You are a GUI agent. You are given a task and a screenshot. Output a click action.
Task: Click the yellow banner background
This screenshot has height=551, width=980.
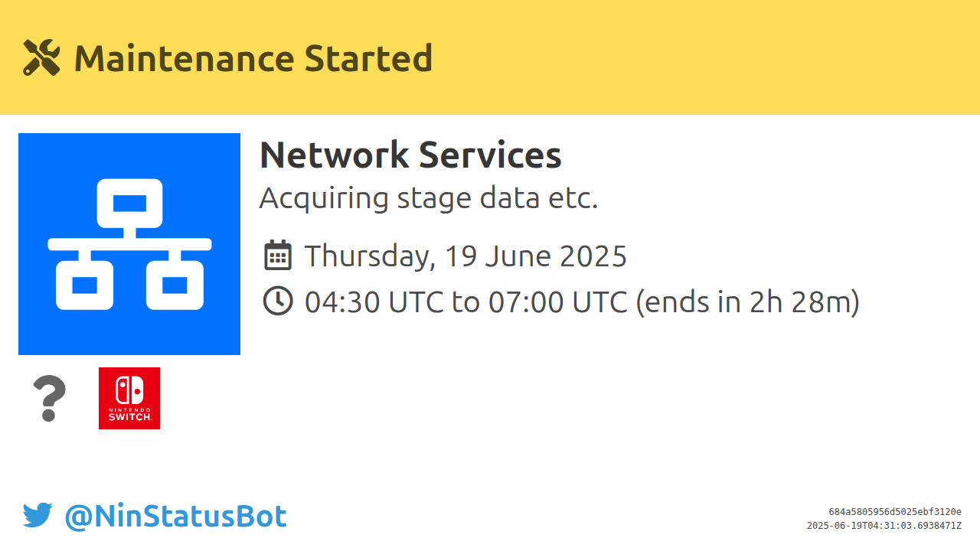pos(689,57)
